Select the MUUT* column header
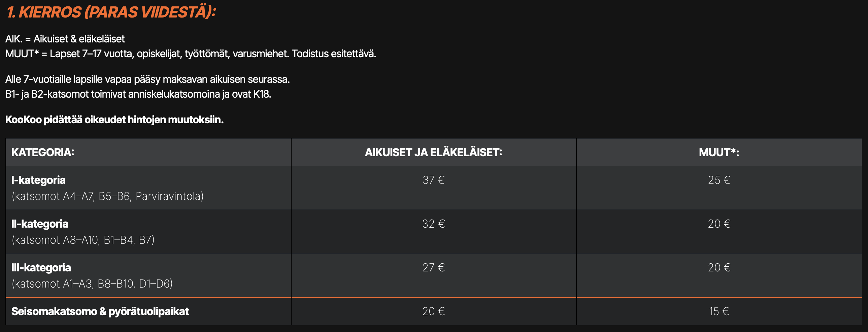Screen dimensions: 868x332 pos(719,152)
